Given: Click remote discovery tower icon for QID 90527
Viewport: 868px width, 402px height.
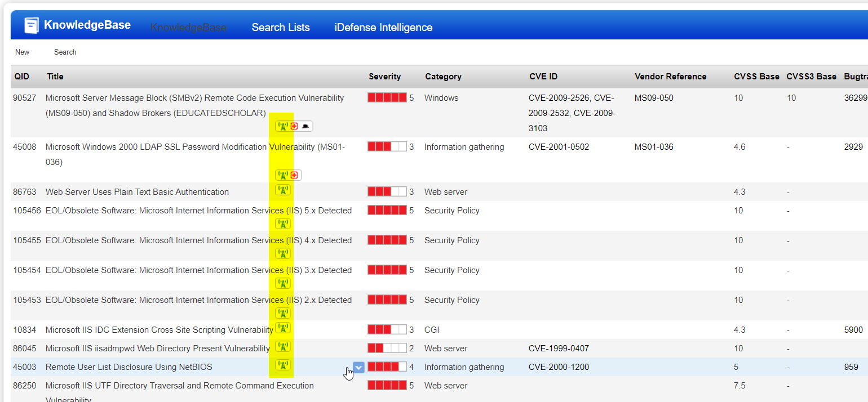Looking at the screenshot, I should (283, 126).
